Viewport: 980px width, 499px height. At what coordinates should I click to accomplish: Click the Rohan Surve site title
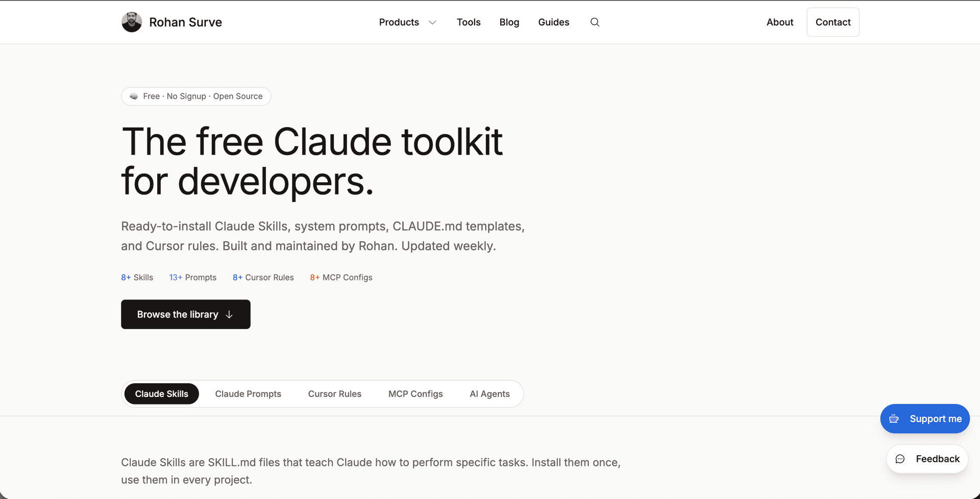pos(185,22)
